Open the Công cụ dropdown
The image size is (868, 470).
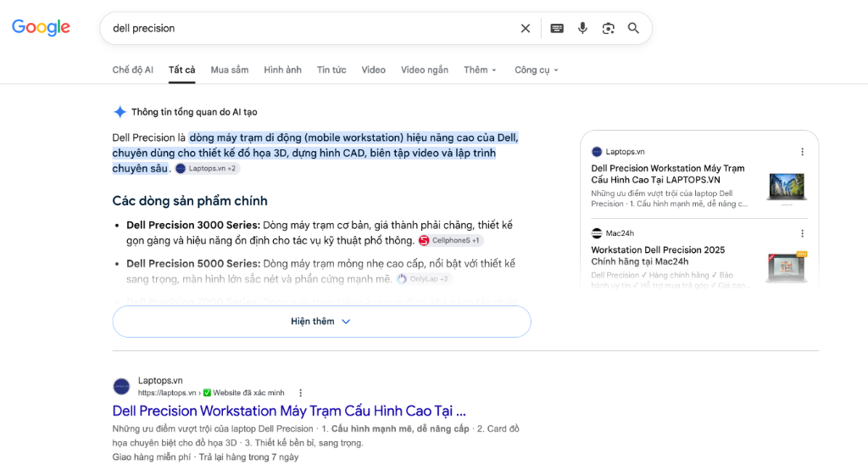[x=537, y=70]
